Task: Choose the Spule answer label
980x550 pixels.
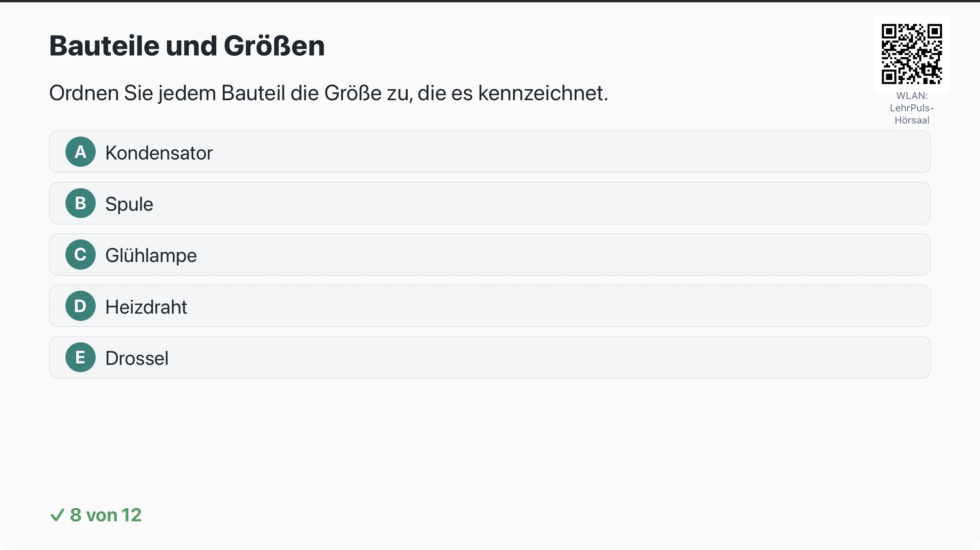Action: pyautogui.click(x=129, y=204)
